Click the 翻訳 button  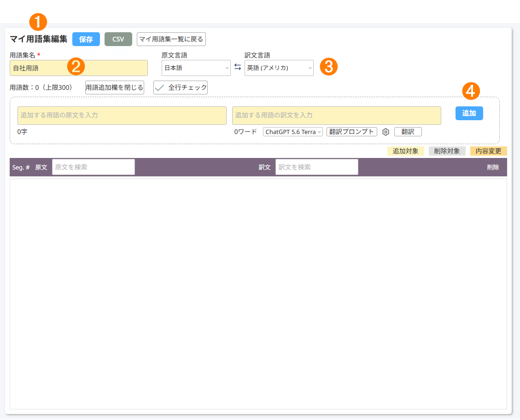click(408, 132)
